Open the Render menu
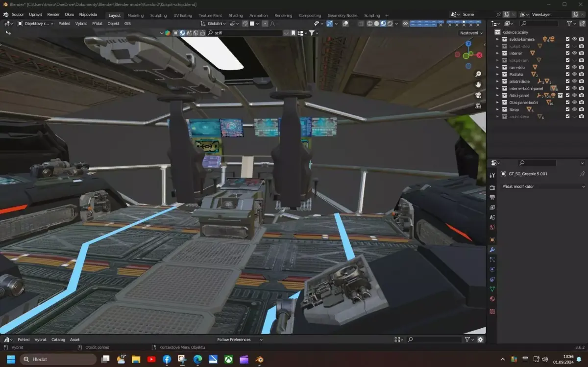The image size is (588, 367). (53, 15)
